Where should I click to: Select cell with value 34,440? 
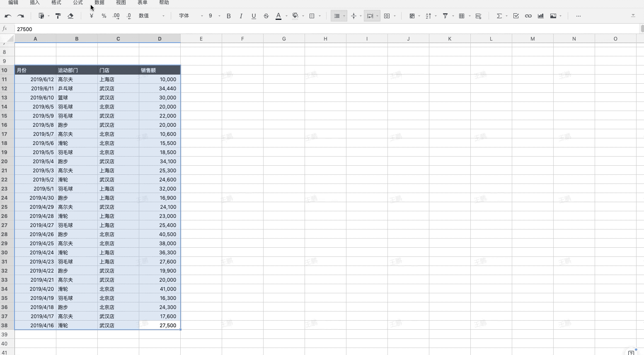click(160, 88)
